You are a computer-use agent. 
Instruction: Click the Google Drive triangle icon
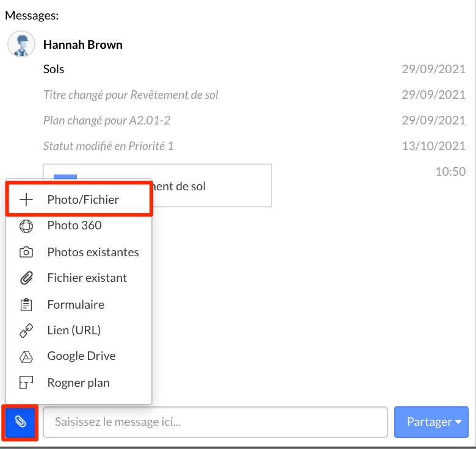(x=26, y=357)
